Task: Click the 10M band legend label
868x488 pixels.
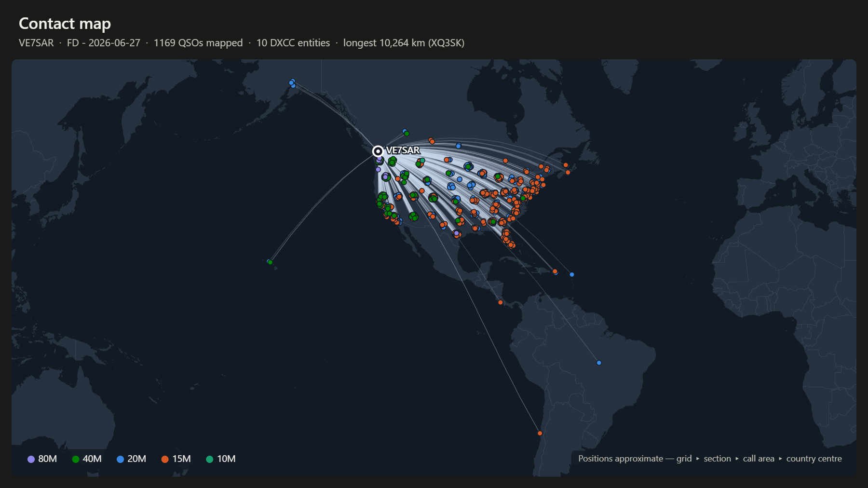Action: click(x=226, y=459)
